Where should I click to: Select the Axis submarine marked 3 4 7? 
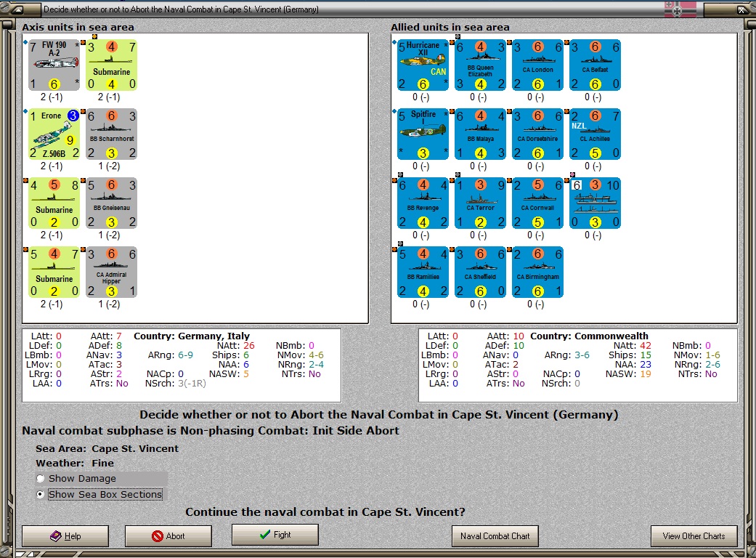pyautogui.click(x=111, y=65)
